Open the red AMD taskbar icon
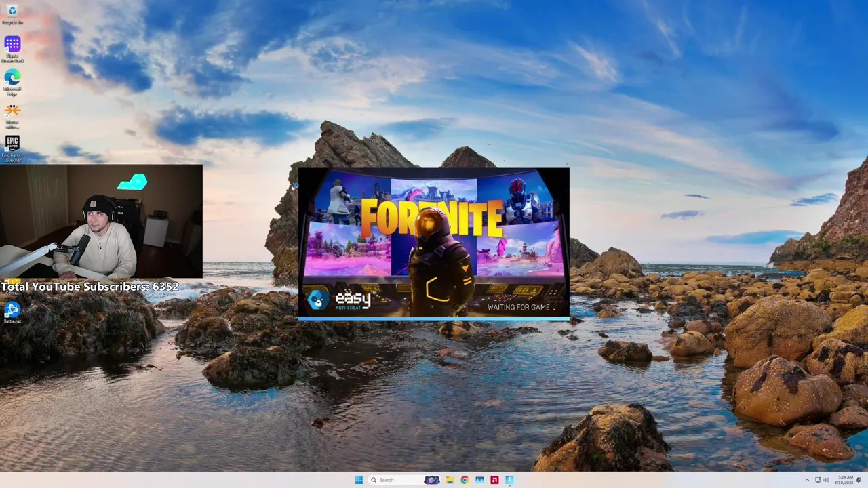Screen dimensions: 868x488 pyautogui.click(x=494, y=480)
